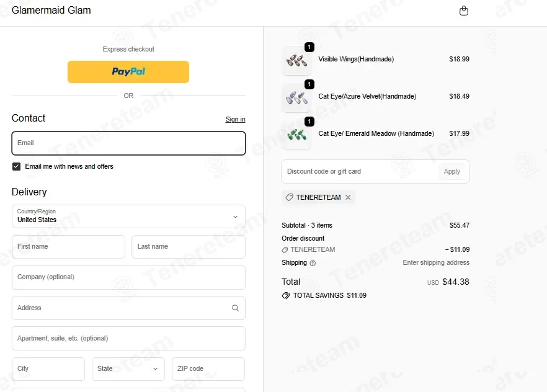Uncheck Email me with news and offers
This screenshot has height=392, width=547.
click(x=16, y=166)
